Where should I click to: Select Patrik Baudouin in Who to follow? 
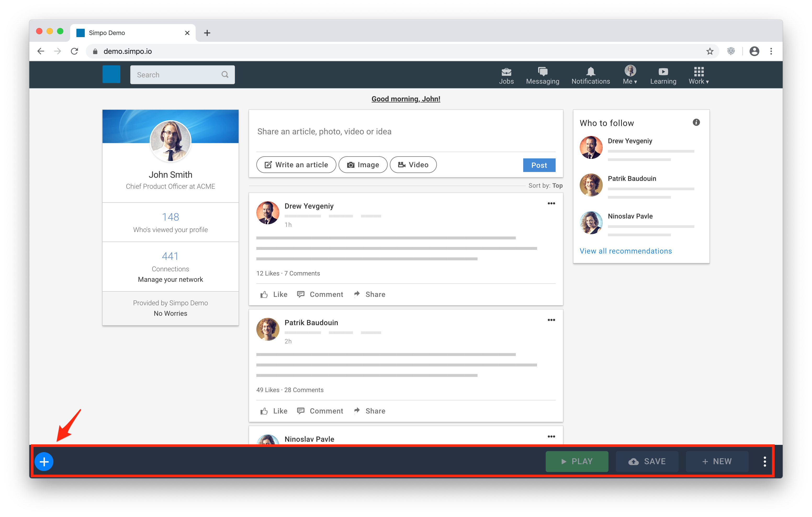click(632, 179)
